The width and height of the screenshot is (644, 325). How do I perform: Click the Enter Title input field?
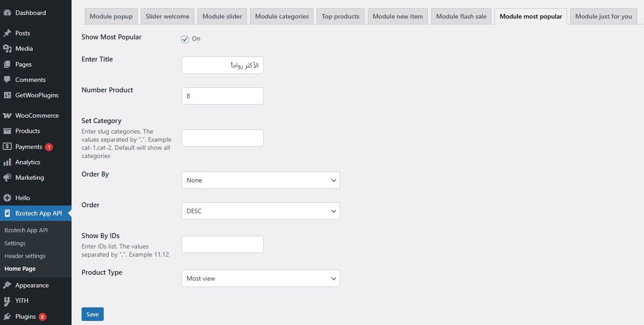[x=222, y=65]
